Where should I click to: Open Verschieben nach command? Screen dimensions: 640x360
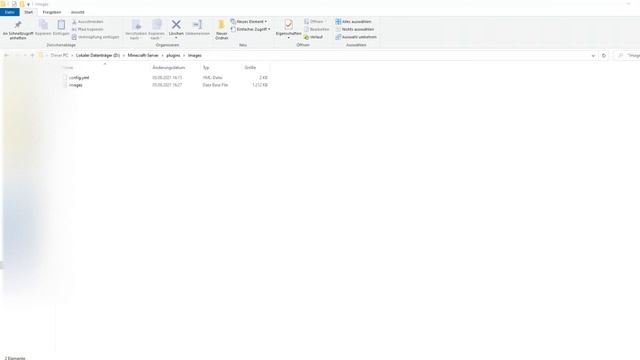pos(136,29)
